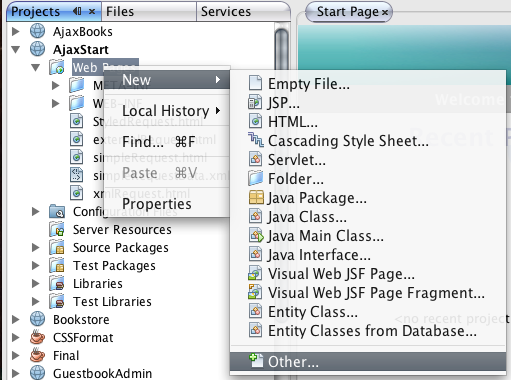This screenshot has width=511, height=380.
Task: Expand the Bookstore project
Action: coord(15,319)
